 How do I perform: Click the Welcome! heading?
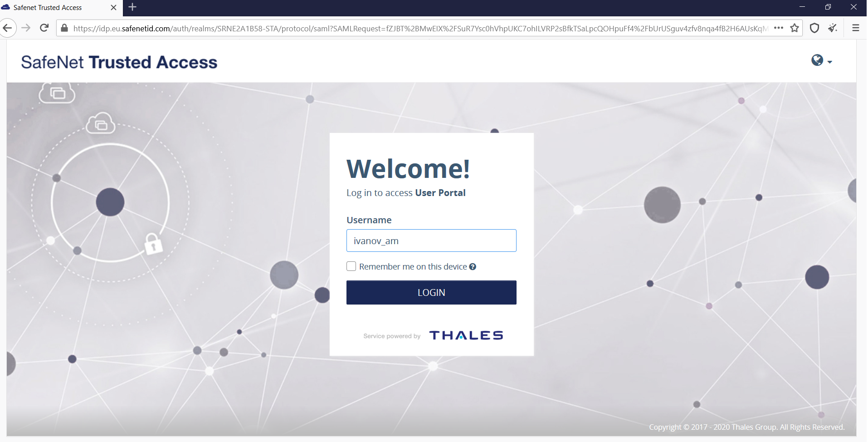click(408, 169)
